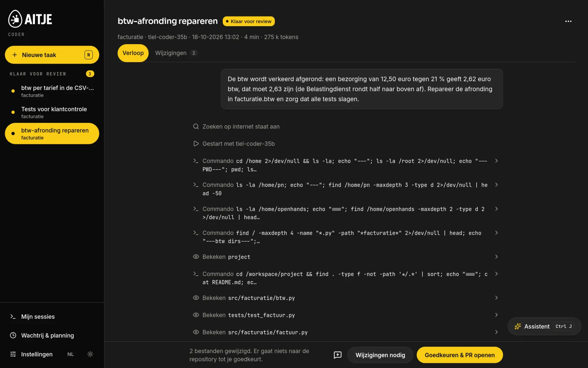Image resolution: width=588 pixels, height=368 pixels.
Task: Click Goedkeuren & PR openen
Action: pos(460,355)
